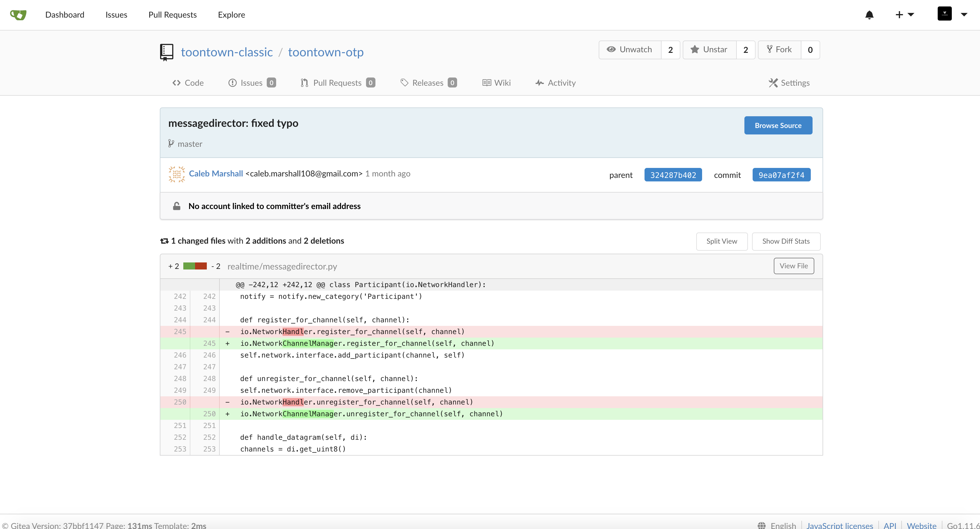Open top-level Pull Requests menu item
980x529 pixels.
(172, 15)
